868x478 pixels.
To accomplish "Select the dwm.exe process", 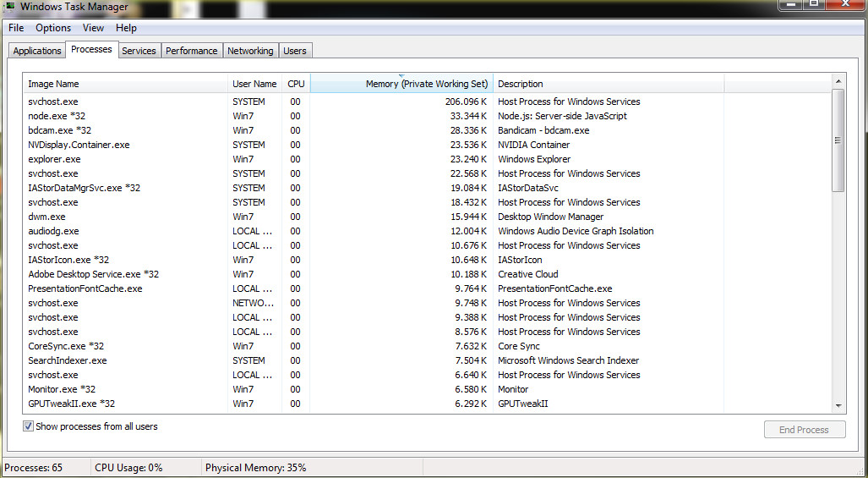I will pos(46,217).
